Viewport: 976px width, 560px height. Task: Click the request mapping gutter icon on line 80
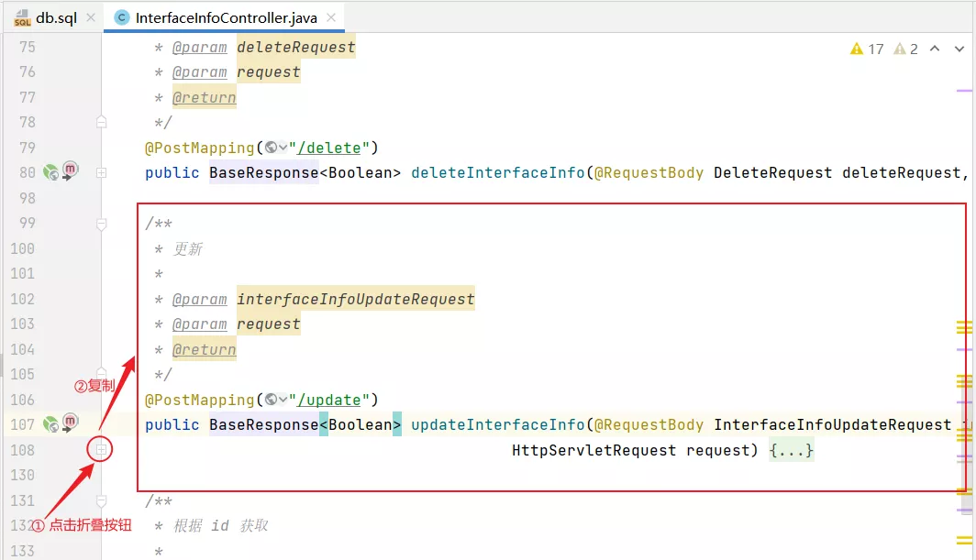[x=71, y=170]
